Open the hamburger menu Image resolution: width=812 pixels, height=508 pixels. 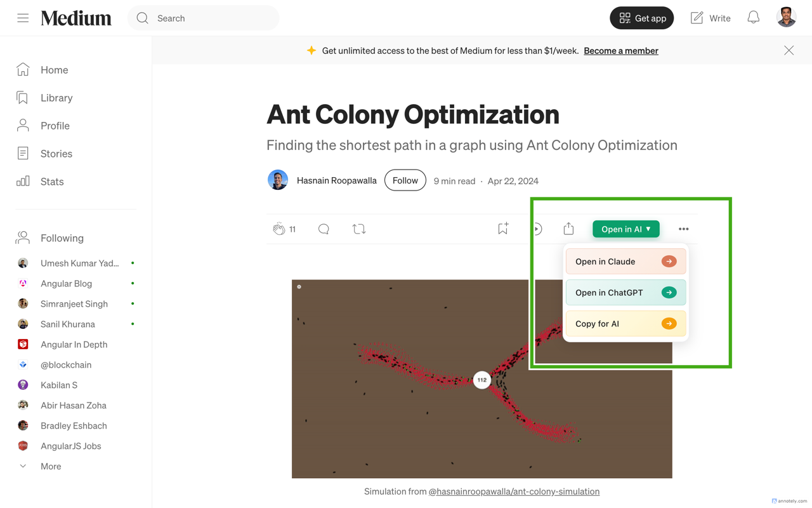click(x=23, y=18)
